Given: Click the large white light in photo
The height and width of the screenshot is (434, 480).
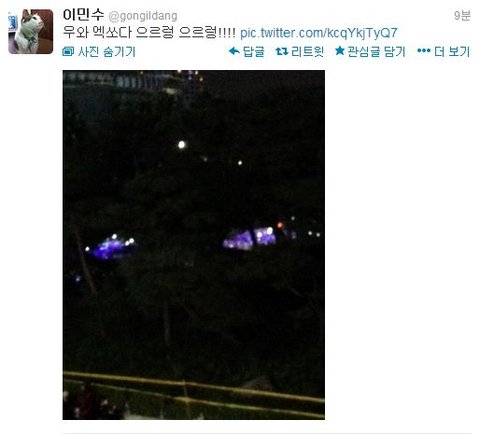Looking at the screenshot, I should pos(182,145).
